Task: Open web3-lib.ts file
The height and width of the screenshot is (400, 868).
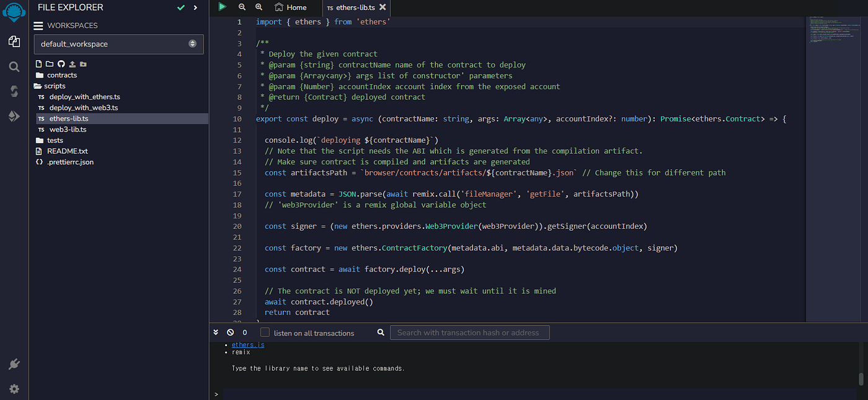Action: tap(68, 129)
